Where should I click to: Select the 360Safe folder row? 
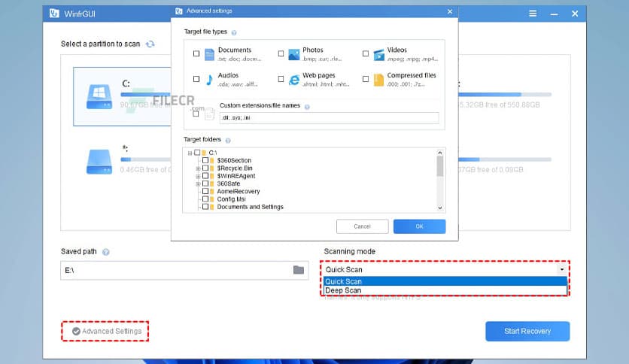tap(228, 184)
